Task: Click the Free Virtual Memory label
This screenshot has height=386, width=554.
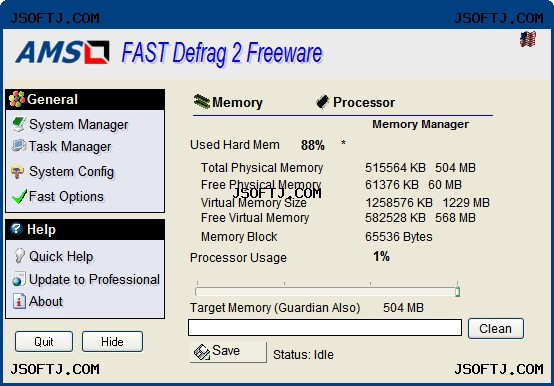Action: pos(255,218)
